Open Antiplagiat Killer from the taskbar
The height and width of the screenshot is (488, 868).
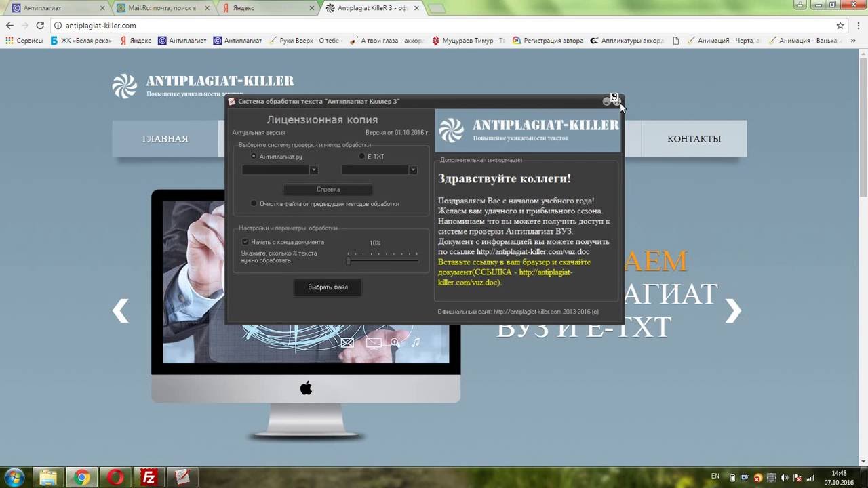(182, 477)
